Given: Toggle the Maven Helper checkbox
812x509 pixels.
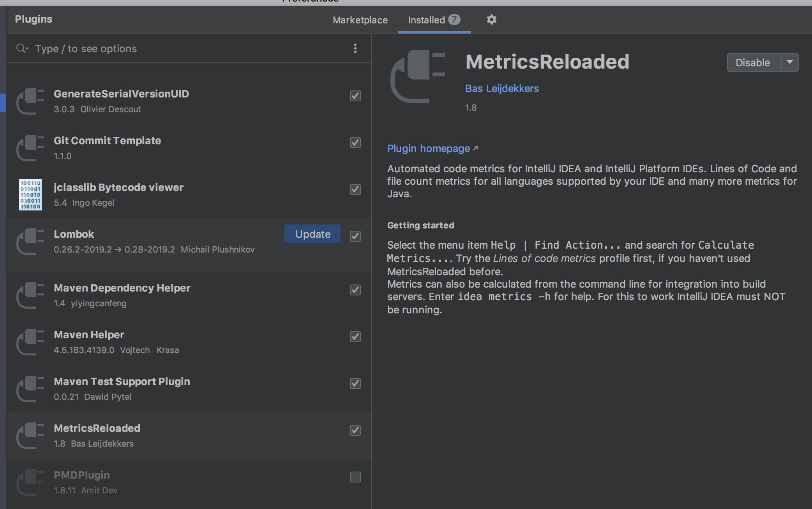Looking at the screenshot, I should [x=355, y=337].
